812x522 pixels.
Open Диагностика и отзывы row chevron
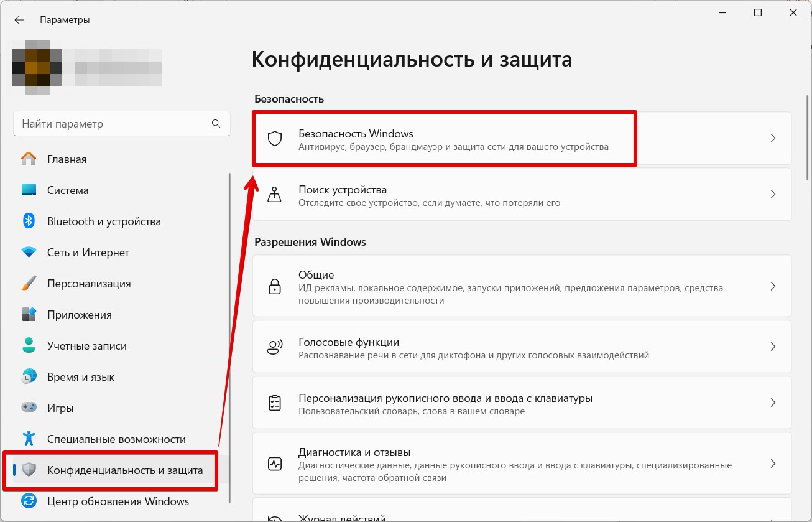773,464
